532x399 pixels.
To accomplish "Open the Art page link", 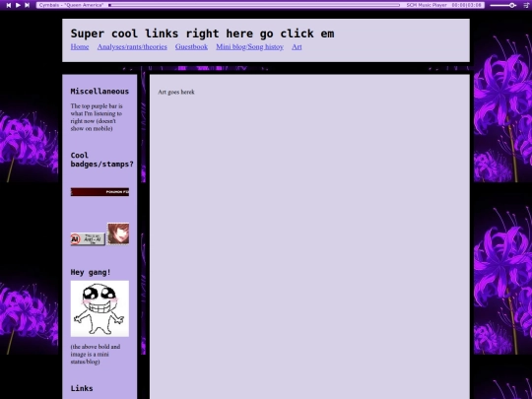I will tap(297, 47).
